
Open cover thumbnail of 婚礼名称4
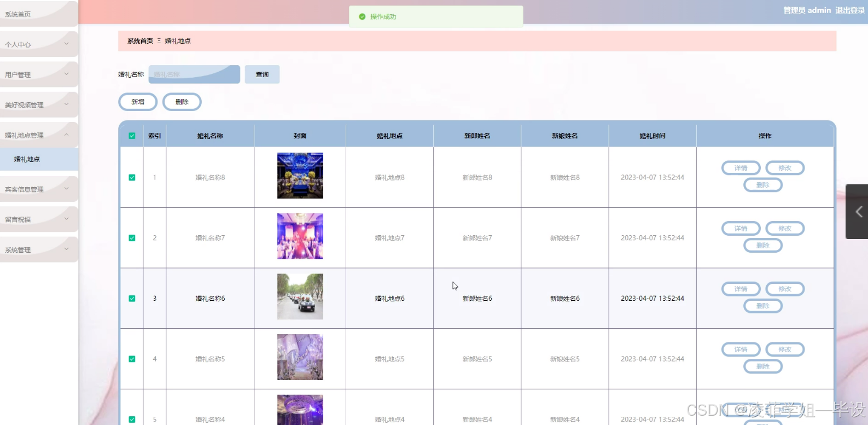point(300,410)
